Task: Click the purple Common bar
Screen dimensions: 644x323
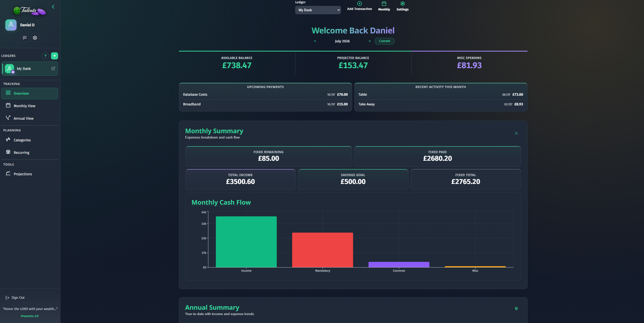Action: (x=399, y=265)
